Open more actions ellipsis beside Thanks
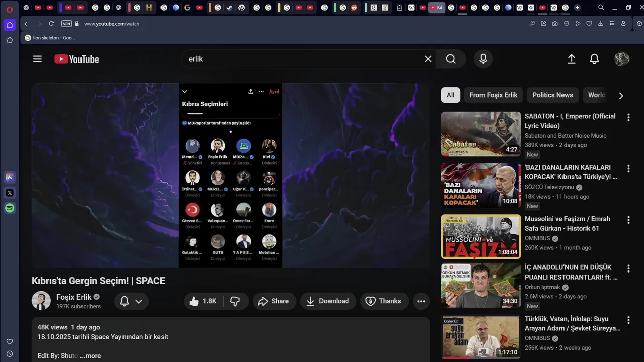Image resolution: width=644 pixels, height=362 pixels. pyautogui.click(x=421, y=301)
